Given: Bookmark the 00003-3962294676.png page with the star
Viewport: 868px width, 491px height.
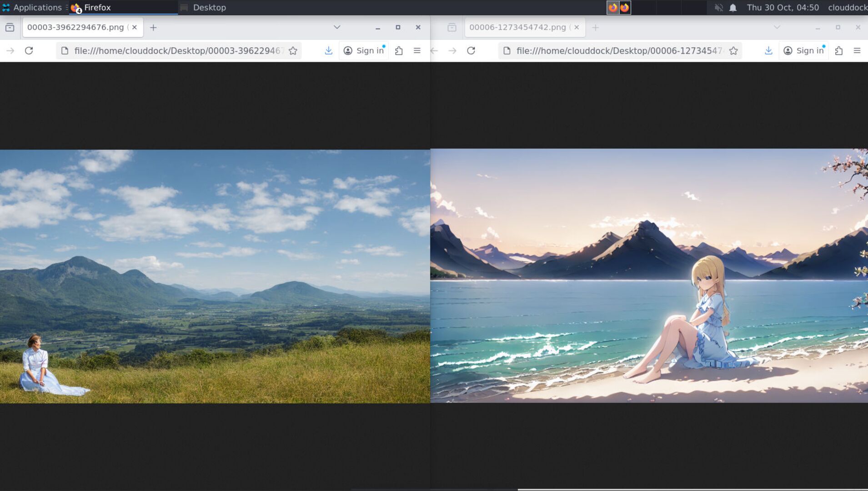Looking at the screenshot, I should [293, 50].
